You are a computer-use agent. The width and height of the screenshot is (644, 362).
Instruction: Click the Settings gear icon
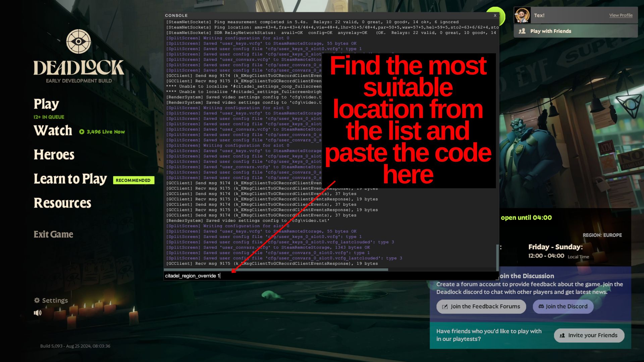click(37, 300)
